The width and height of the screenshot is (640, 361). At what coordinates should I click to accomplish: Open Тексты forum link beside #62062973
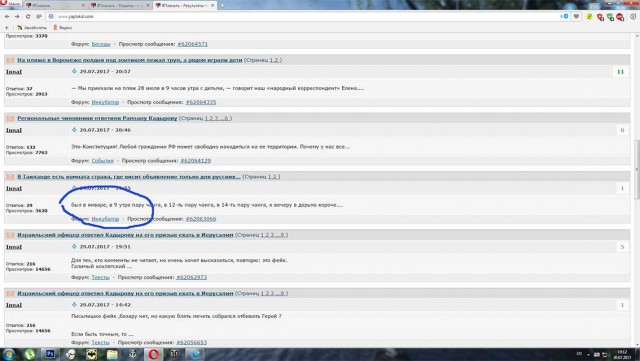100,277
